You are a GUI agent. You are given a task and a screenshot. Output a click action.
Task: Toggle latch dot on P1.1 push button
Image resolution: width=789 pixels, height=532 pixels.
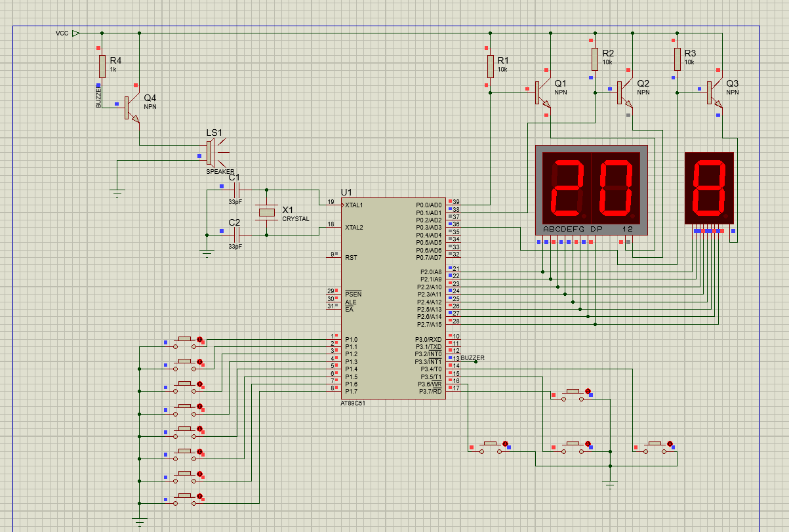tap(200, 362)
